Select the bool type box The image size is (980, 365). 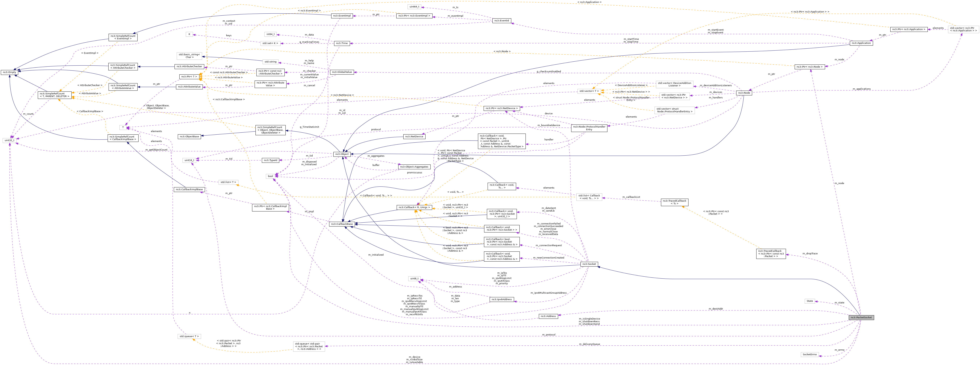click(x=271, y=176)
